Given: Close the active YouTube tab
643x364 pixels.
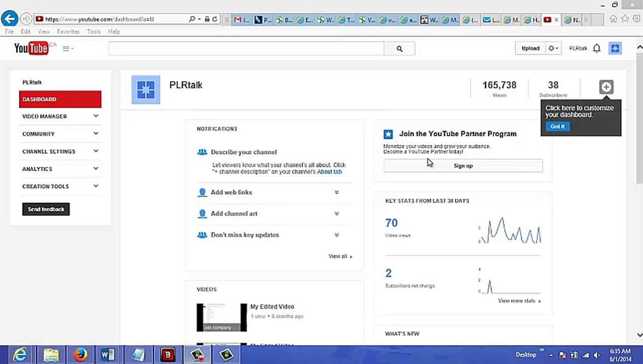Looking at the screenshot, I should [x=557, y=20].
